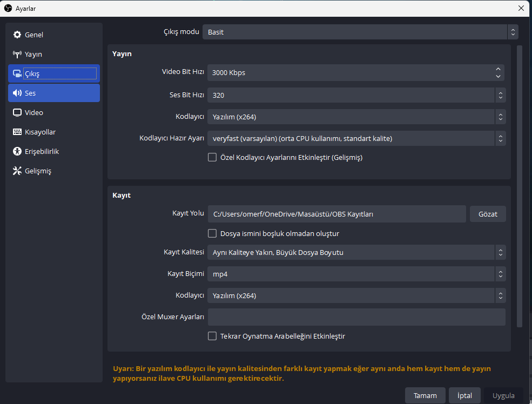Switch to the Video settings tab
Screen dimensions: 532x404
coord(54,113)
